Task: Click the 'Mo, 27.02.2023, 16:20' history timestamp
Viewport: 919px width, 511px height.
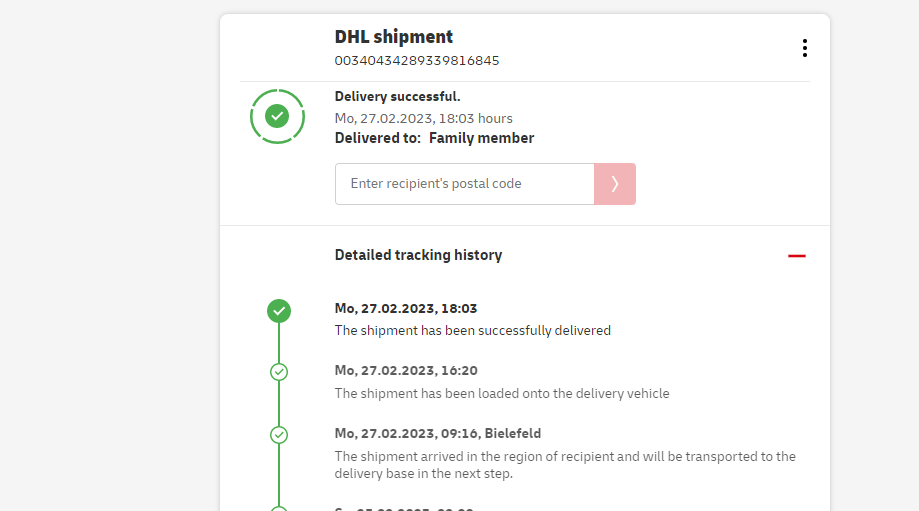Action: (x=405, y=371)
